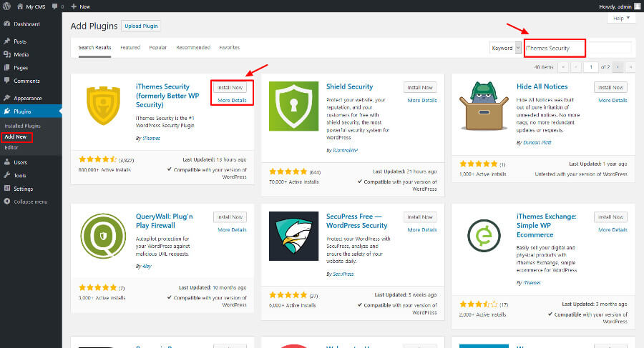Screen dimensions: 644x348
Task: Click Hide All Notices cat-in-box icon
Action: click(x=484, y=106)
